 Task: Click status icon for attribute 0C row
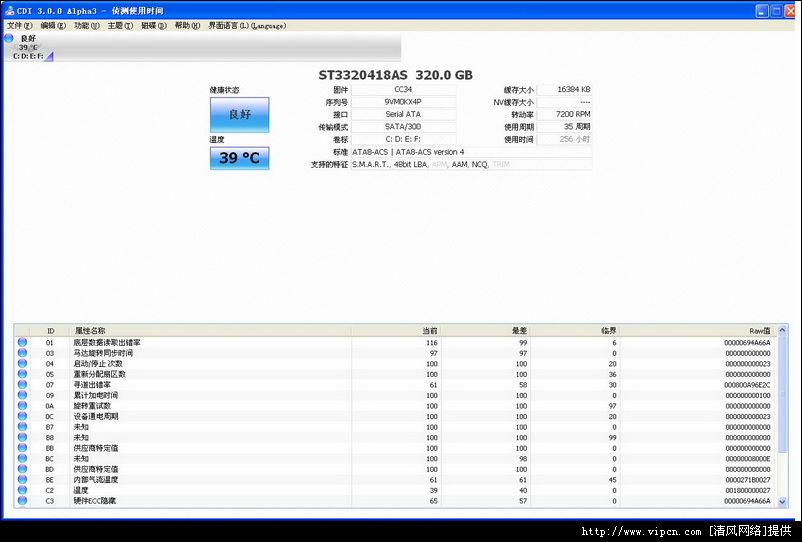pos(23,416)
